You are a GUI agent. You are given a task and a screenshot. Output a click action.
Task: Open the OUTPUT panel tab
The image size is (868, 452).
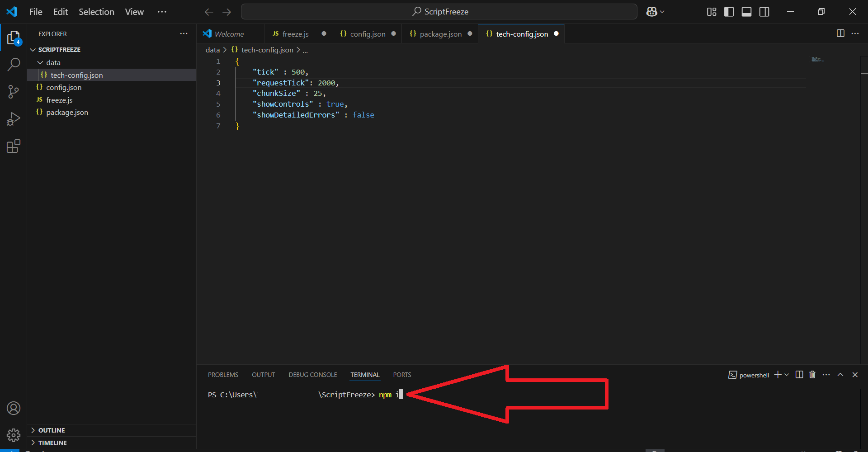pos(263,375)
